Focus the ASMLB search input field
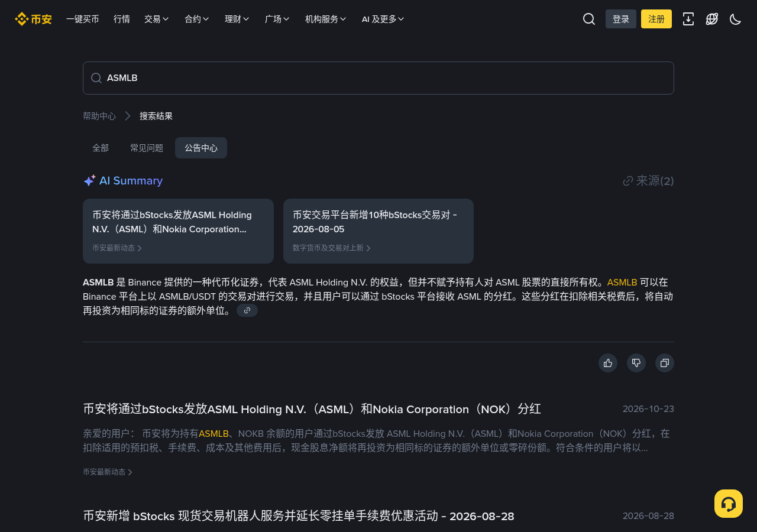This screenshot has width=757, height=532. (378, 78)
